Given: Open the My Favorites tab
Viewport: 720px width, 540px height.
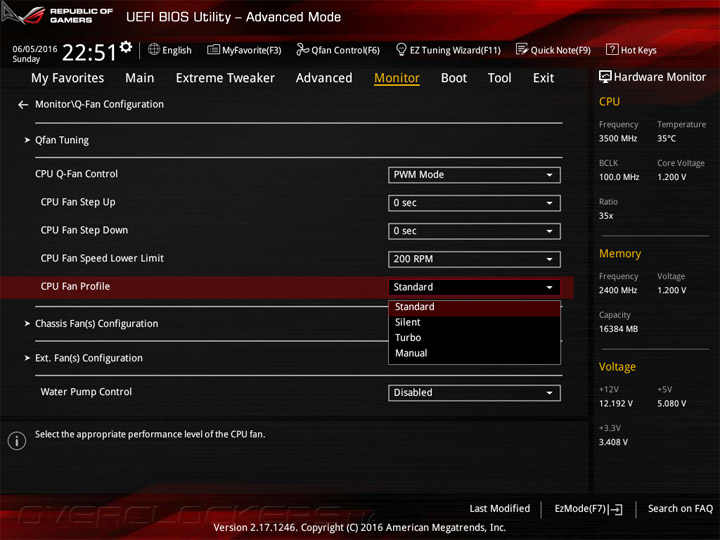Looking at the screenshot, I should click(x=68, y=78).
